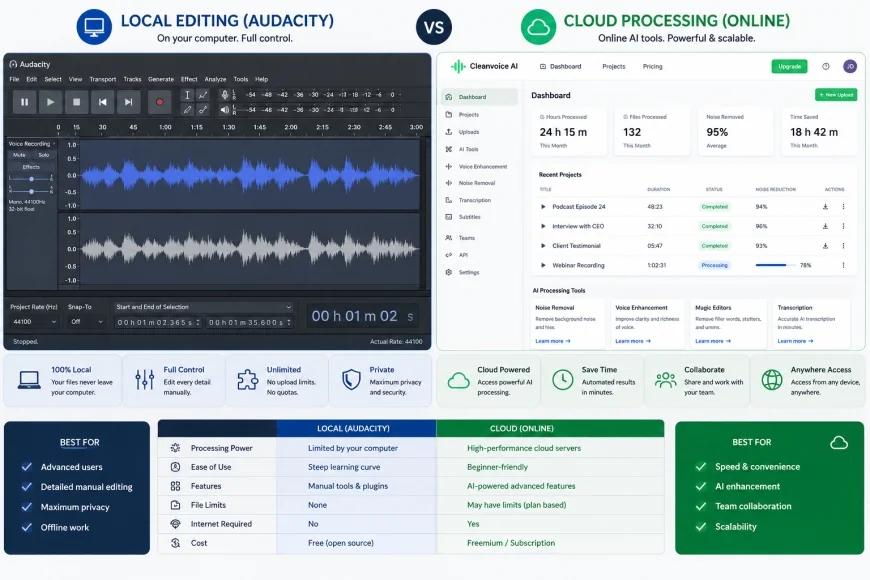Screen dimensions: 870x580
Task: Click the New Upload button
Action: (x=836, y=95)
